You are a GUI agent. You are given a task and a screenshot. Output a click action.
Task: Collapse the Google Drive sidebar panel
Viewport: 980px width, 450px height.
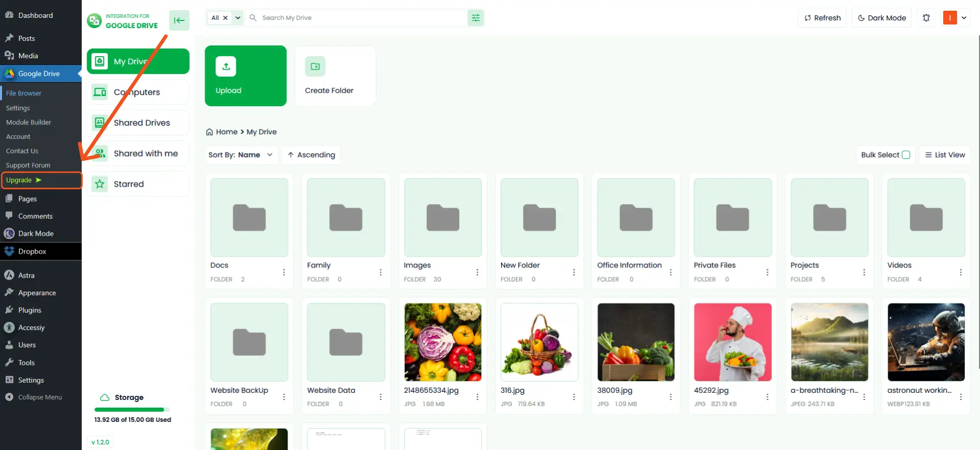tap(179, 20)
